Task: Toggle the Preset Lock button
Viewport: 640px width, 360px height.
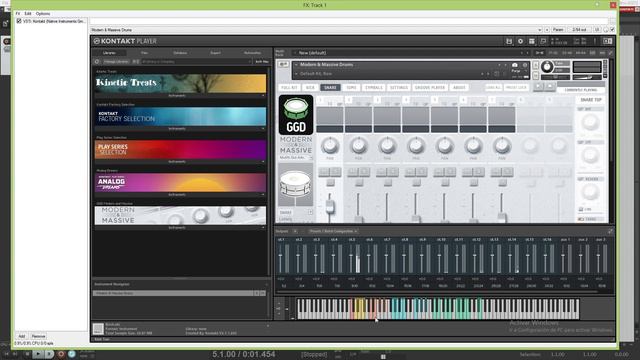Action: tap(516, 87)
